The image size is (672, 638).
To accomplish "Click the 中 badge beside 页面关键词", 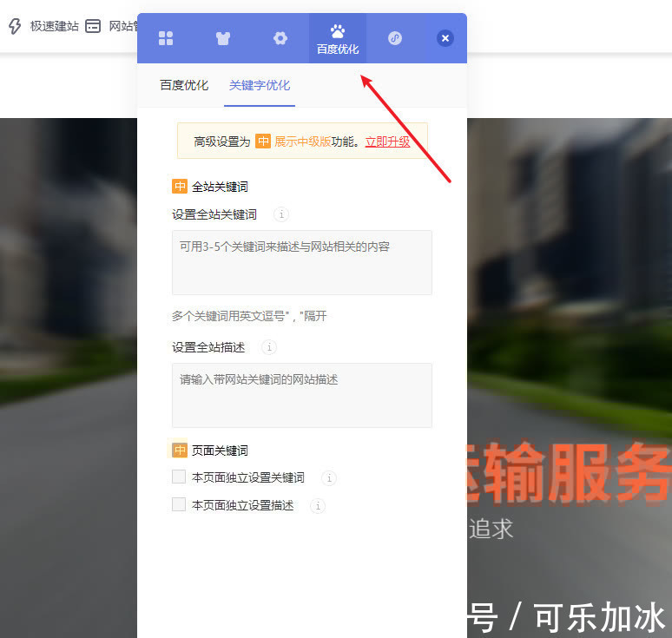I will click(180, 451).
